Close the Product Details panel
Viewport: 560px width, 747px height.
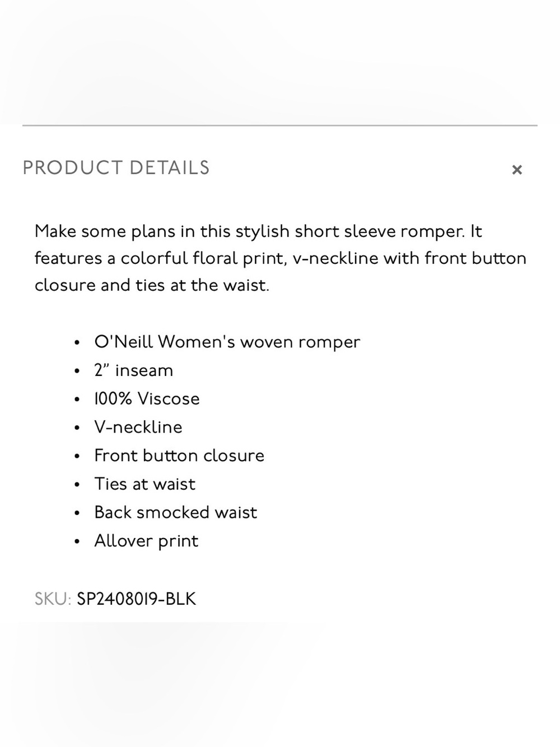[517, 169]
